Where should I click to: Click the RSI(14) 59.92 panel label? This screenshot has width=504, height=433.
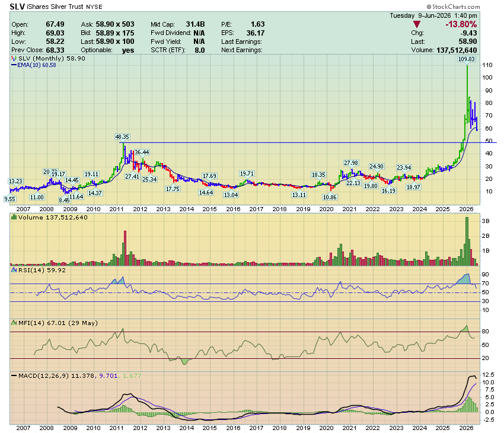coord(42,270)
